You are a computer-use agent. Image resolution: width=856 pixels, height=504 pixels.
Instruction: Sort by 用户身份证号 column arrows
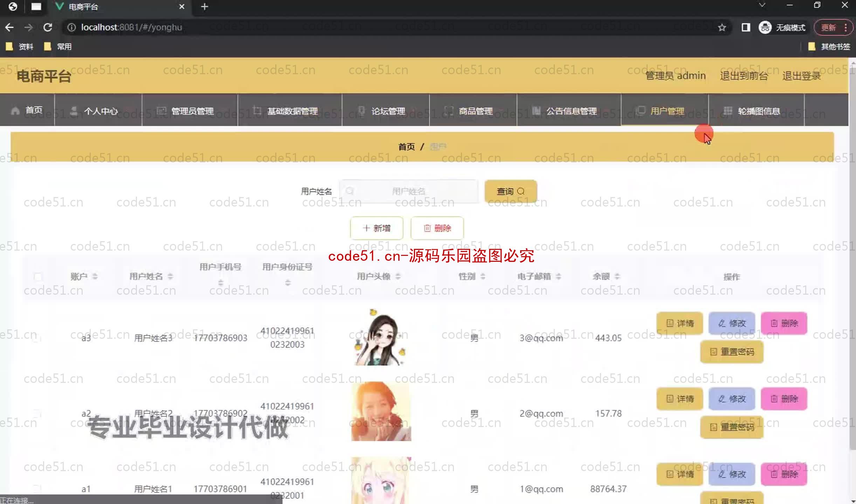click(x=288, y=282)
